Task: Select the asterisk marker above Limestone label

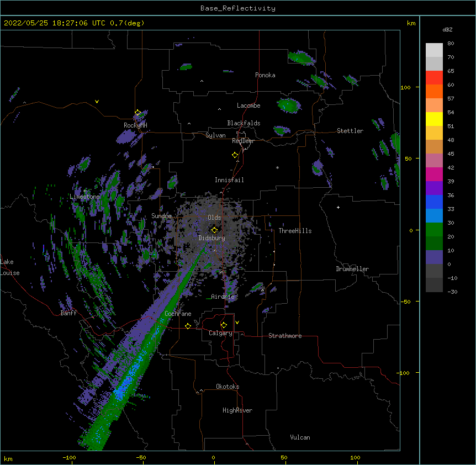Action: (84, 191)
